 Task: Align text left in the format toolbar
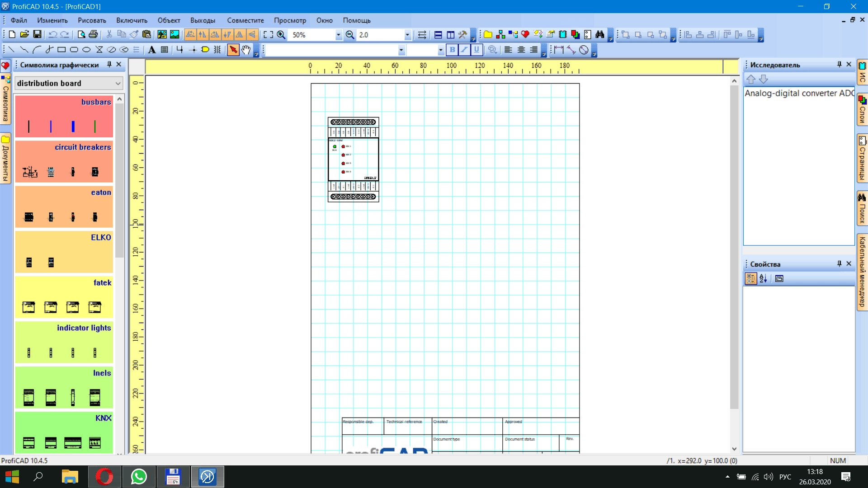[509, 50]
